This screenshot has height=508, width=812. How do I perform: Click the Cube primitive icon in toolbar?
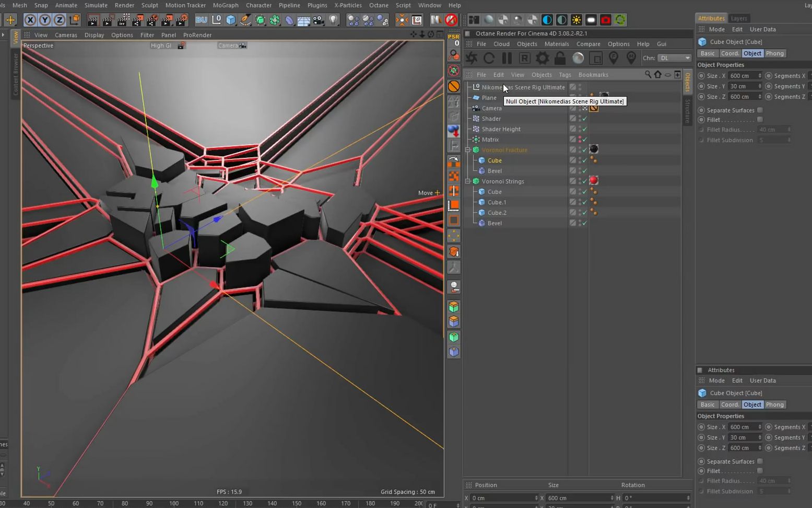click(231, 20)
